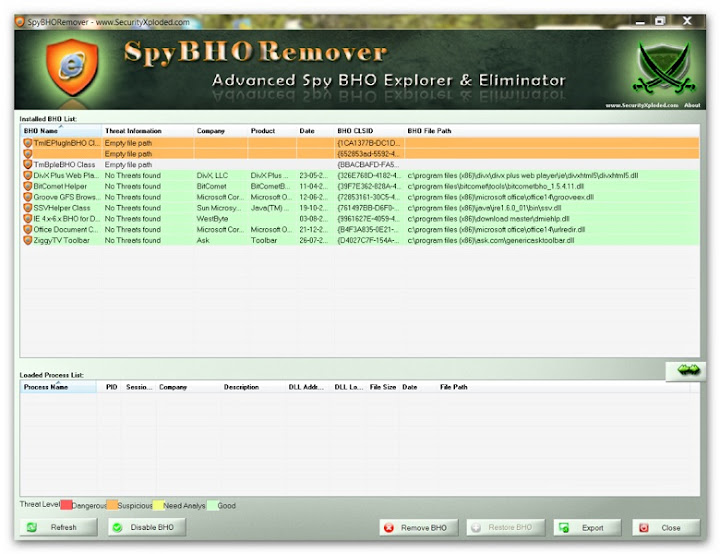This screenshot has height=554, width=720.
Task: Click the dmiehlp.dll file path cell
Action: point(489,219)
